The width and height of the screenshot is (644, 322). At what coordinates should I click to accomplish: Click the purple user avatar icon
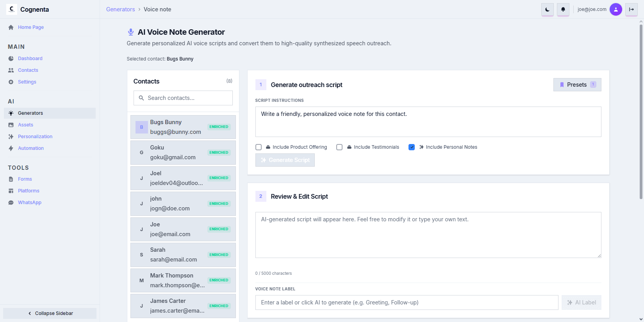[x=616, y=9]
